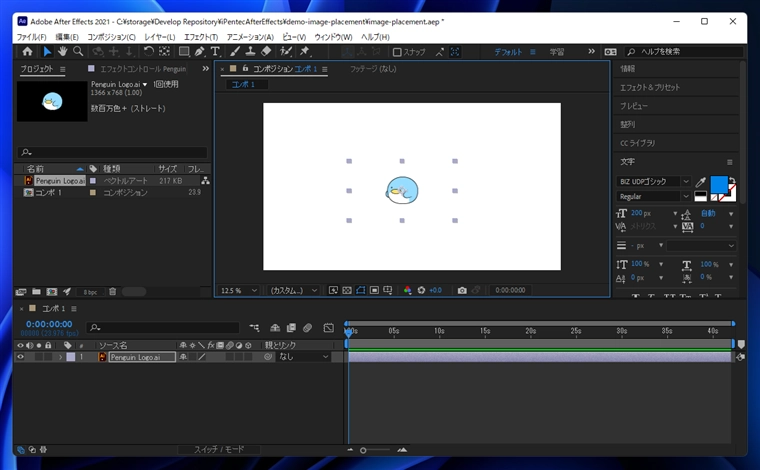Open the BIZ UDPゴシック font dropdown
The height and width of the screenshot is (470, 760).
click(654, 181)
